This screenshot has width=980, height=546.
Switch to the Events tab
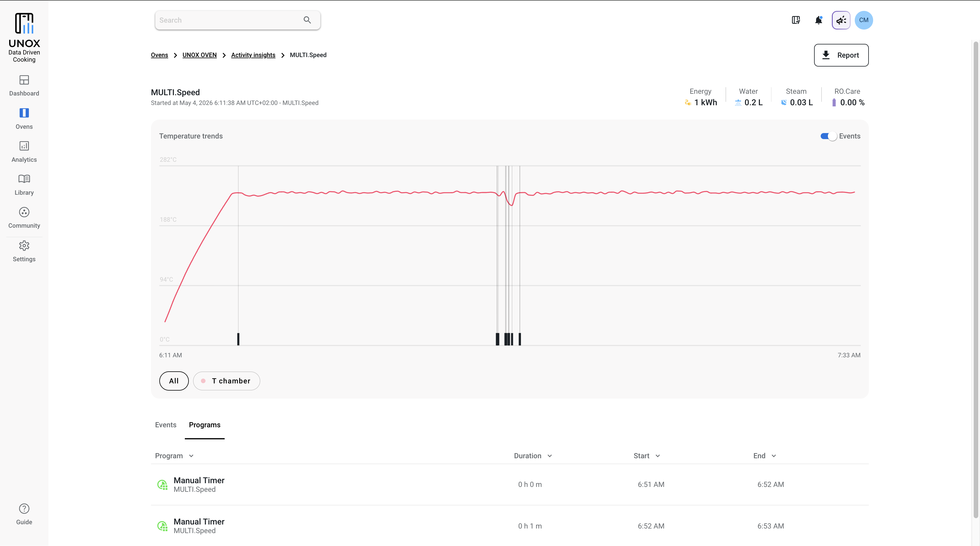tap(166, 425)
